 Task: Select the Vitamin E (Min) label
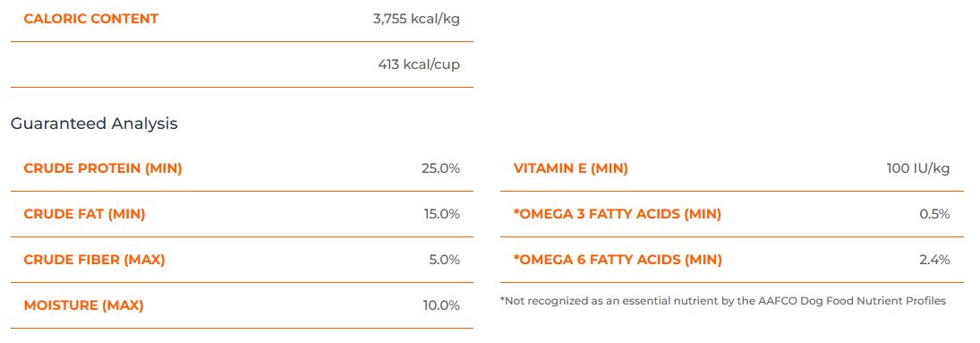(x=571, y=168)
